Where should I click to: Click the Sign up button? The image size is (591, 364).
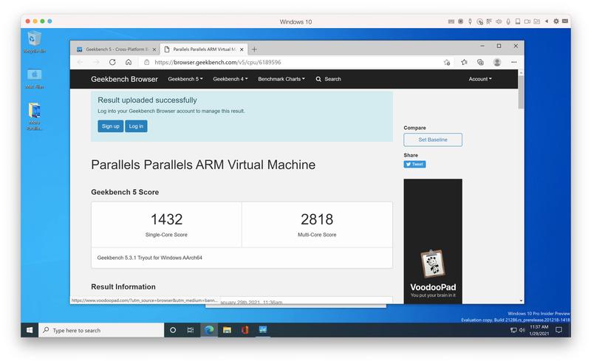[110, 126]
